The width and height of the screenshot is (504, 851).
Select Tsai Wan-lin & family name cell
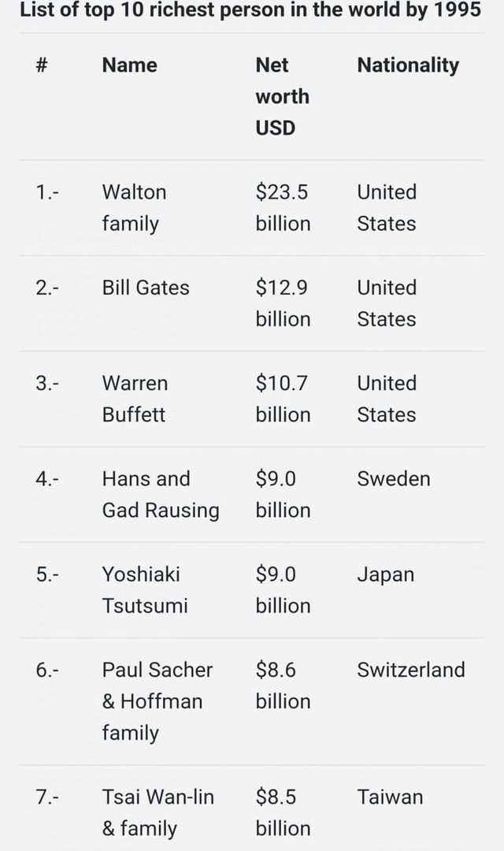157,812
